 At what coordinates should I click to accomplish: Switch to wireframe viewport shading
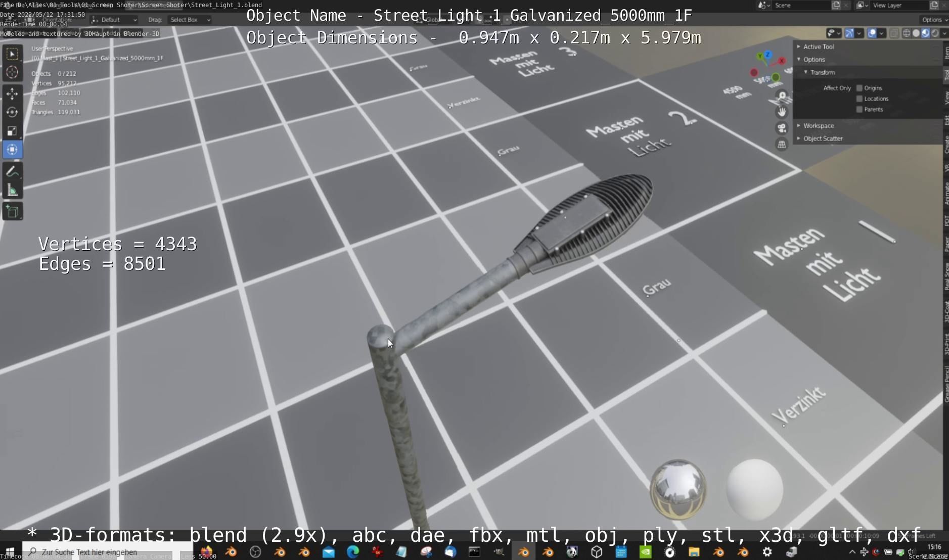coord(906,33)
